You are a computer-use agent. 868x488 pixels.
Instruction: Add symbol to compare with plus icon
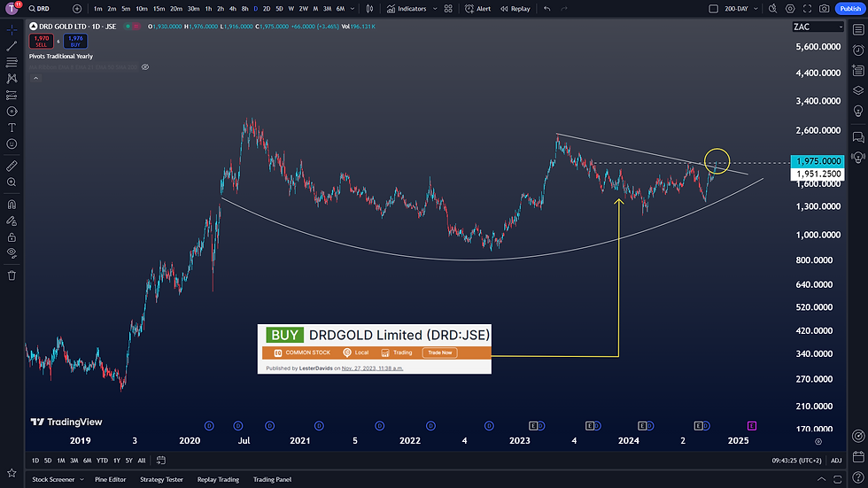(x=77, y=8)
